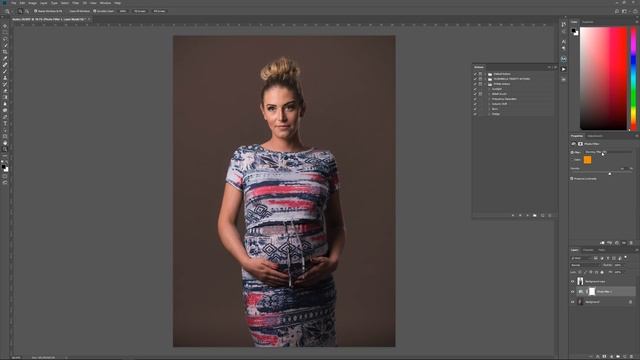Select the Clone Stamp tool

[x=5, y=78]
